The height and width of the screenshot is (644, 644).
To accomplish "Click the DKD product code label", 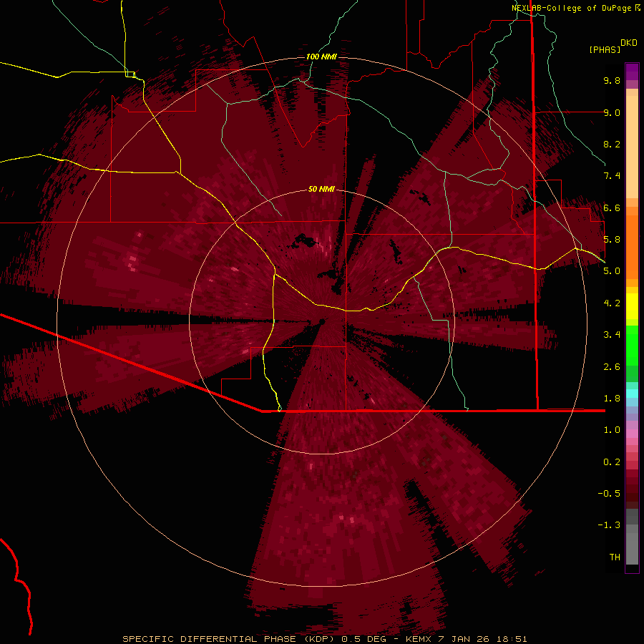I will (629, 43).
